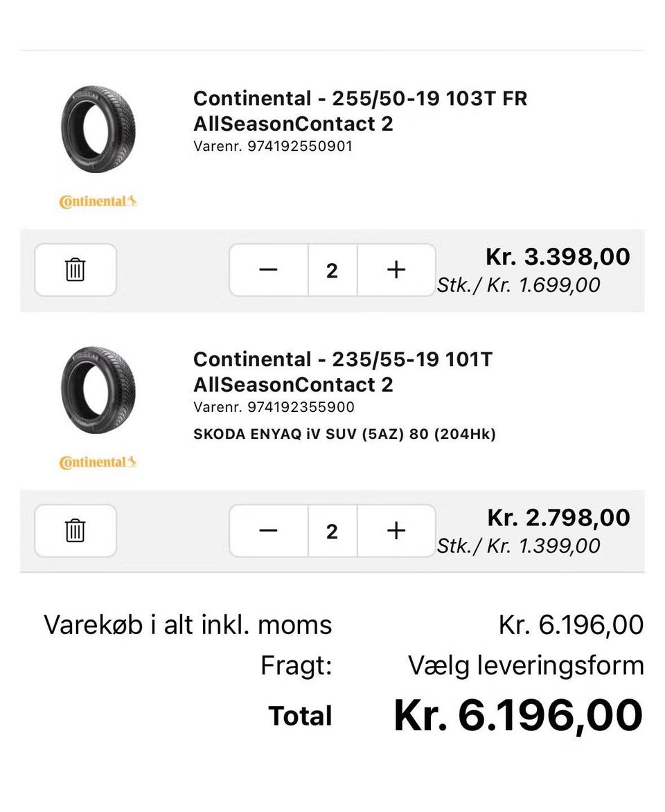
Task: Open the 255/50-19 103T FR product title
Action: click(360, 111)
